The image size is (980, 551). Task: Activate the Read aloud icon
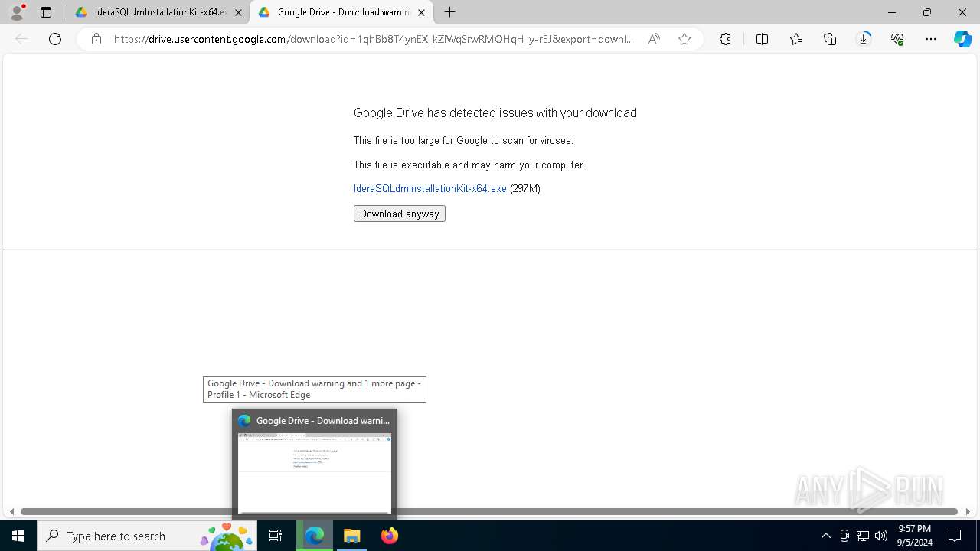[x=654, y=39]
